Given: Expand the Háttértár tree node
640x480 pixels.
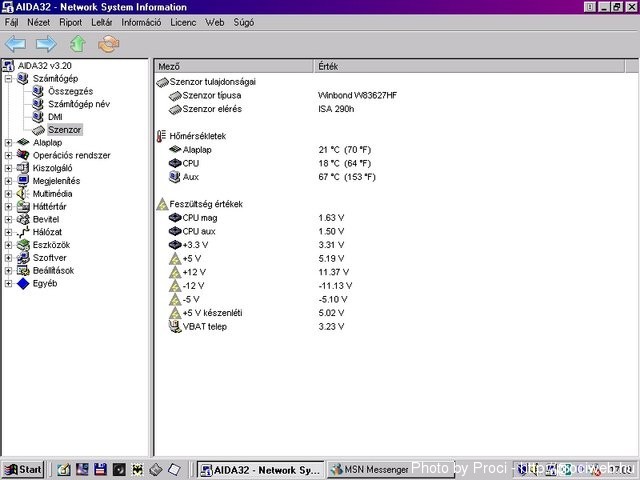Looking at the screenshot, I should coord(8,207).
